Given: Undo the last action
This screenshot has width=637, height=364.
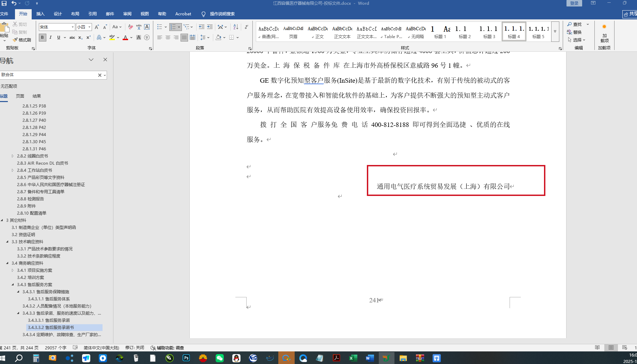Looking at the screenshot, I should pos(14,3).
